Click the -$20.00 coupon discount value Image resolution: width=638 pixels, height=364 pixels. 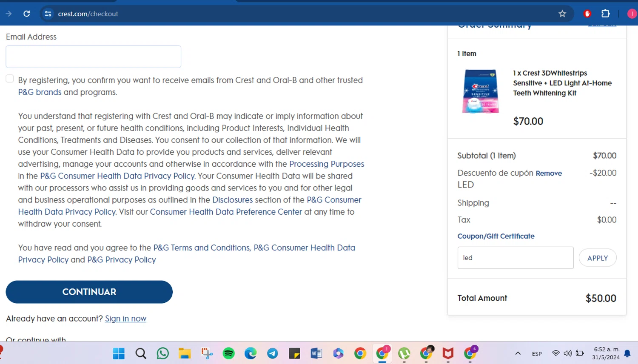point(603,173)
